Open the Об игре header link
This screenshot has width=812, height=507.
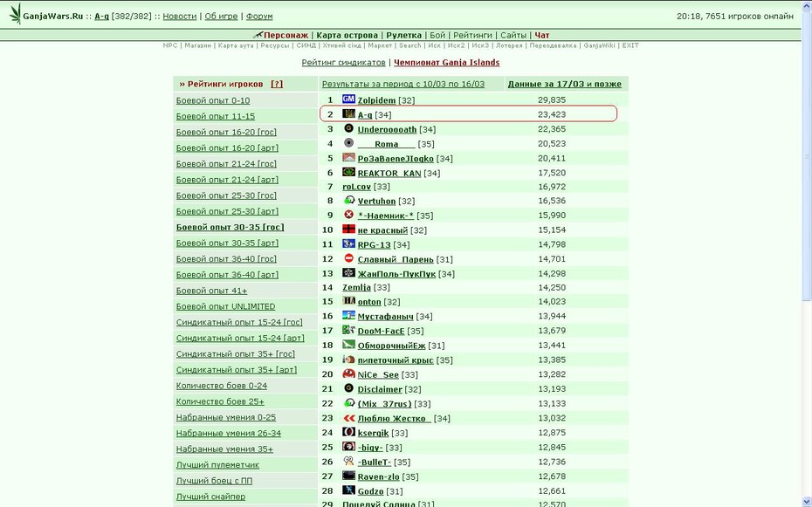(221, 16)
